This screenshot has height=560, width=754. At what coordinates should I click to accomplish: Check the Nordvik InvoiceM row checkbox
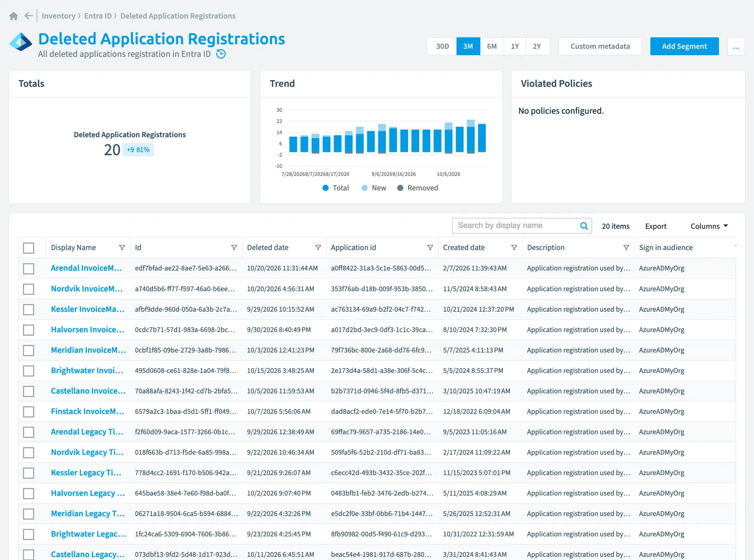[29, 289]
